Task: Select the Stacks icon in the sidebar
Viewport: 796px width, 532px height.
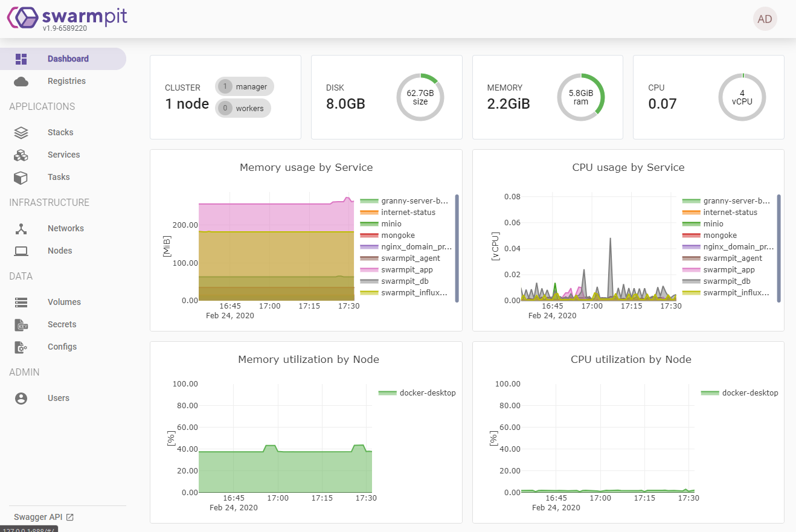Action: (x=21, y=132)
